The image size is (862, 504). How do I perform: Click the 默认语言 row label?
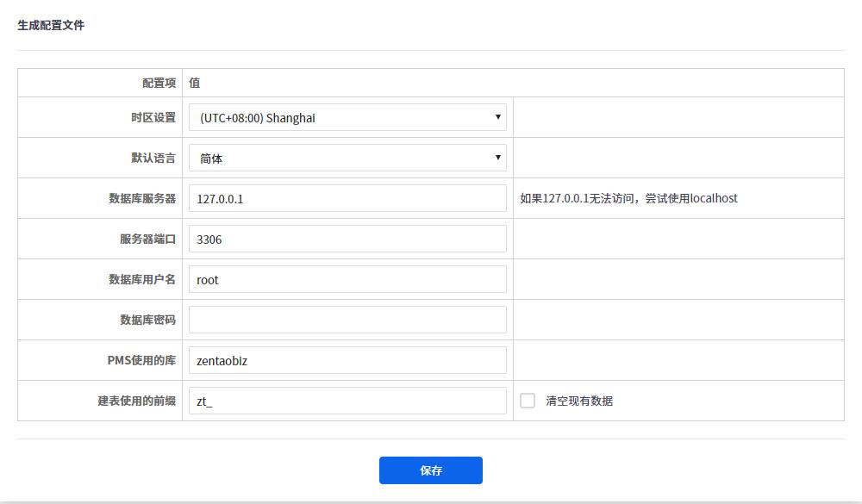153,158
